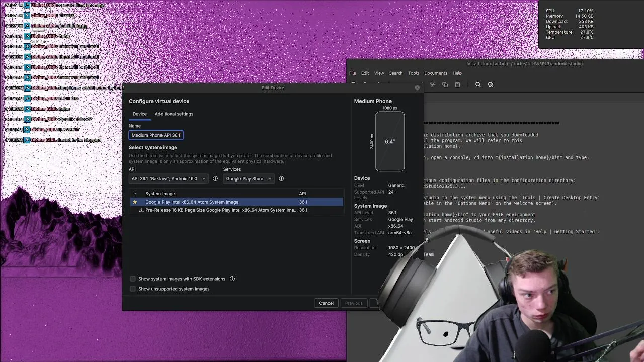Image resolution: width=644 pixels, height=362 pixels.
Task: Enable Show system images with SDK extensions
Action: 133,279
